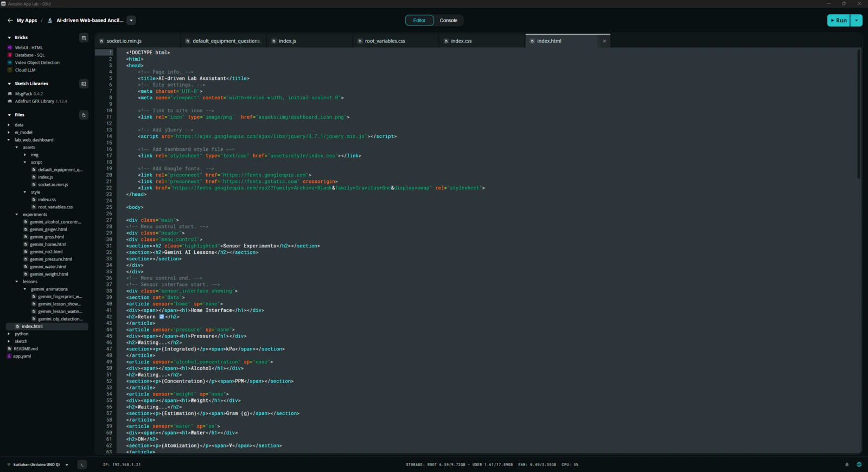
Task: Open the board selector dropdown arrow
Action: [67, 465]
